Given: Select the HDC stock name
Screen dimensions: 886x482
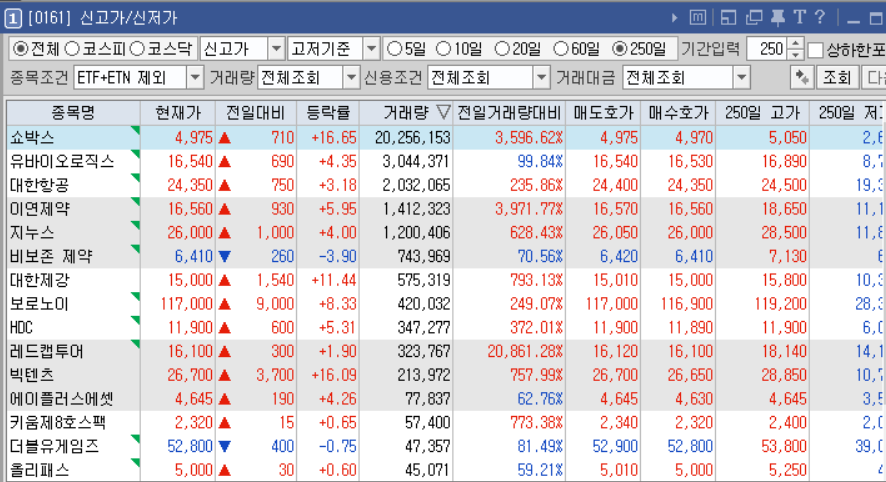Looking at the screenshot, I should pos(21,328).
